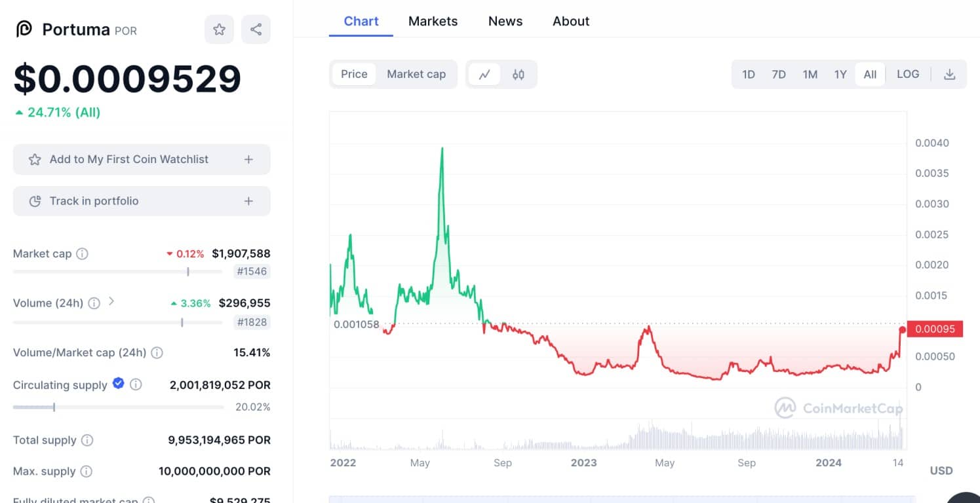Set chart range to All
The image size is (980, 503).
(870, 74)
